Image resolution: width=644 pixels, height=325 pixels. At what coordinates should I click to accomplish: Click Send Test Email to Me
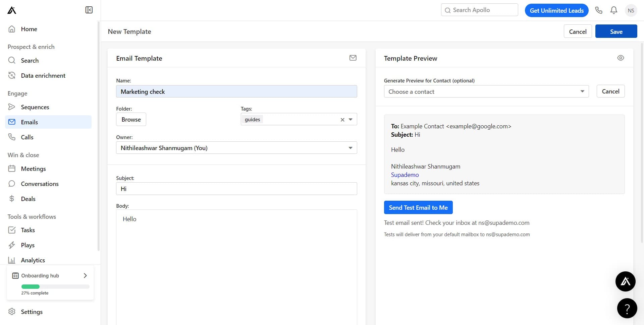[418, 208]
